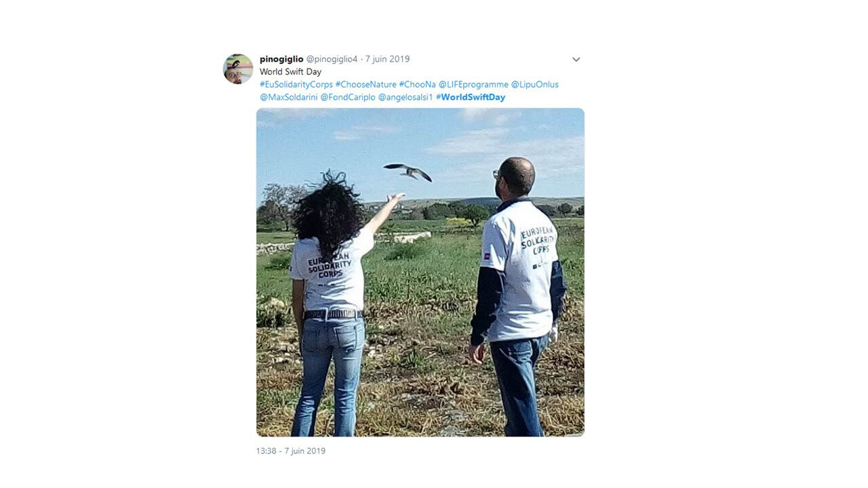Open the @FondCariplo mention link
The image size is (868, 488).
coord(348,98)
